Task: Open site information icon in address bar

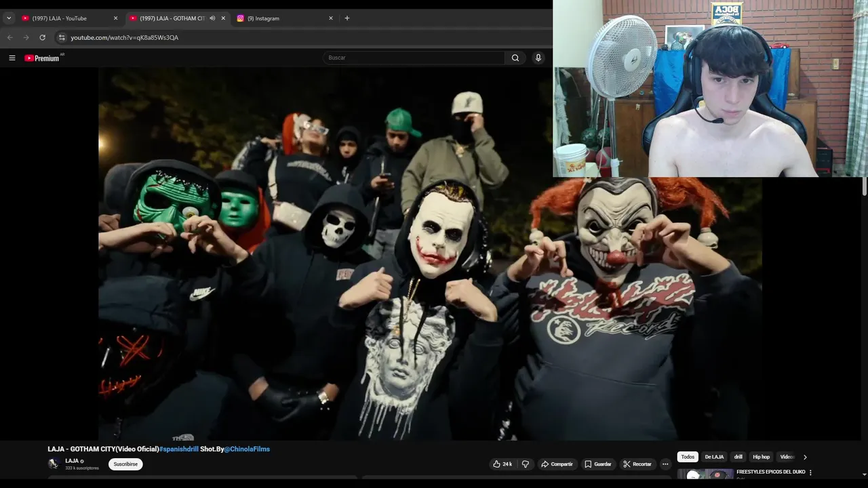Action: pyautogui.click(x=62, y=37)
